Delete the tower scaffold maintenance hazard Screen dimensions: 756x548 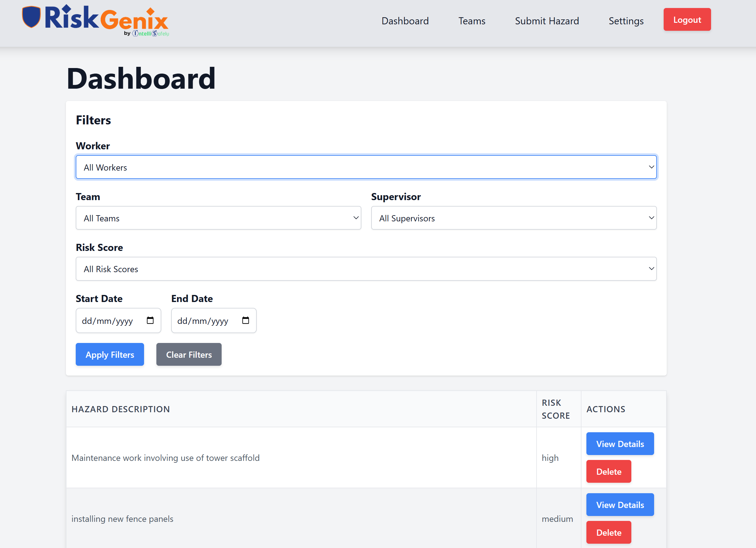coord(608,471)
